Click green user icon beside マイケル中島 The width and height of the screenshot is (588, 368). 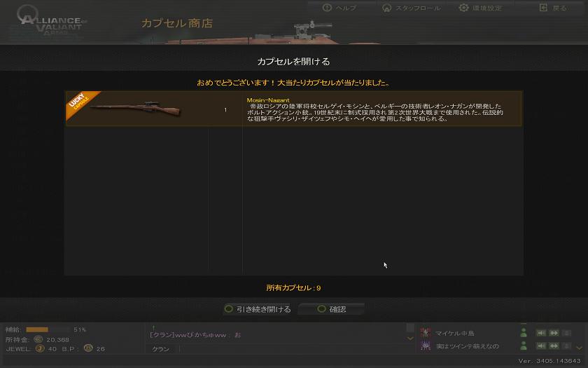(524, 333)
